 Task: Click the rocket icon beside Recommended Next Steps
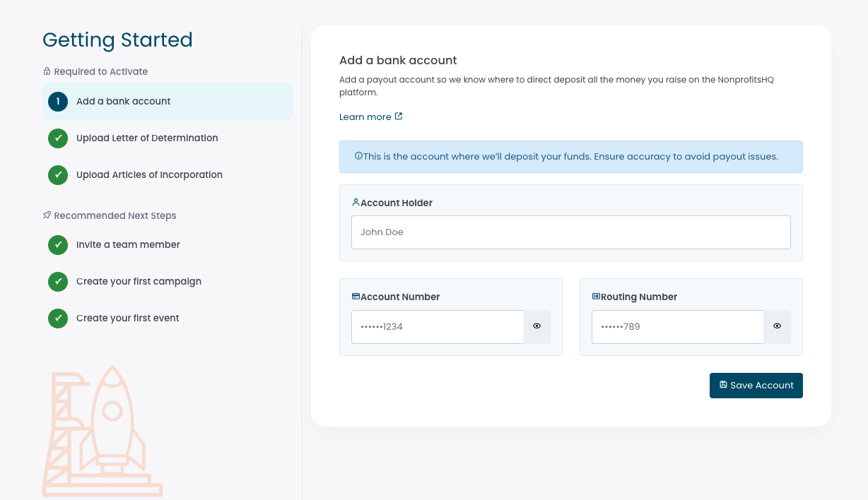(x=47, y=215)
